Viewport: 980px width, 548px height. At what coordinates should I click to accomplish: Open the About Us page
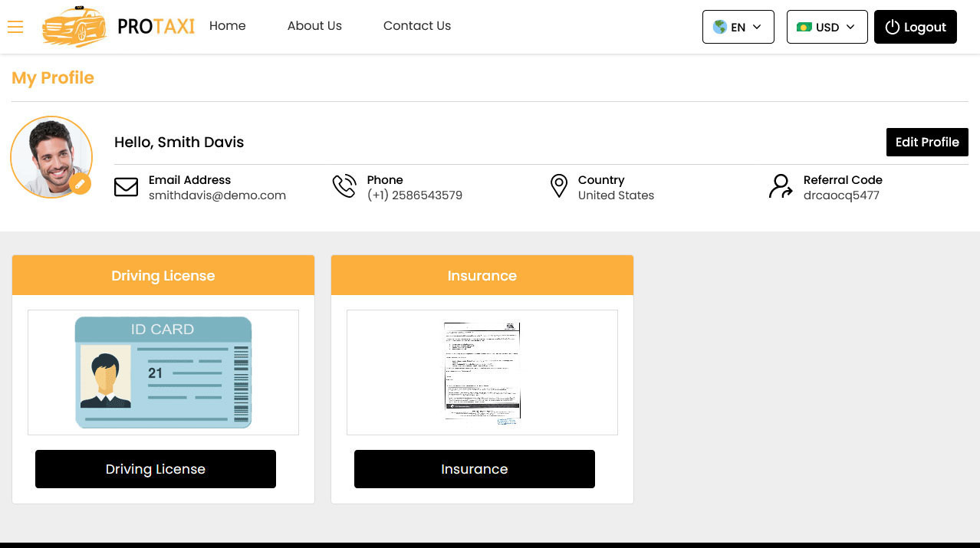click(314, 26)
